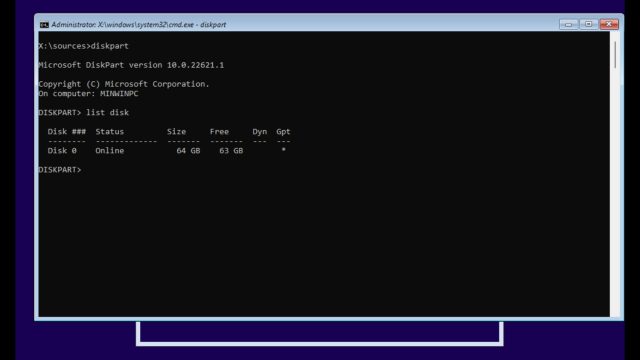
Task: Open the cmd.exe system menu icon
Action: (x=44, y=25)
